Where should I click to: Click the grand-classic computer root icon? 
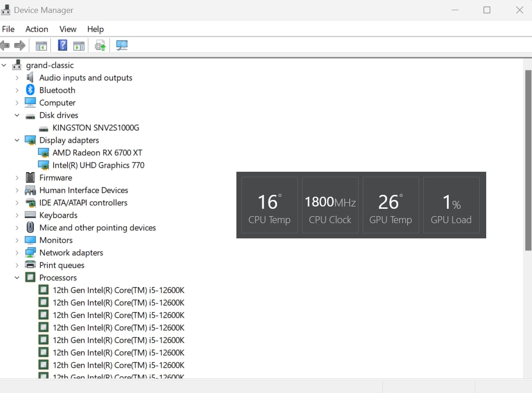point(17,65)
